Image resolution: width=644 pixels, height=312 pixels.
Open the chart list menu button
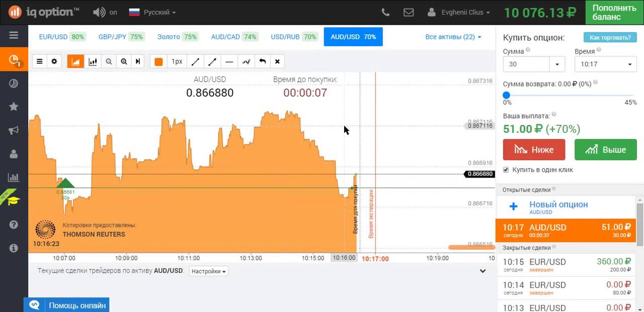(x=40, y=61)
